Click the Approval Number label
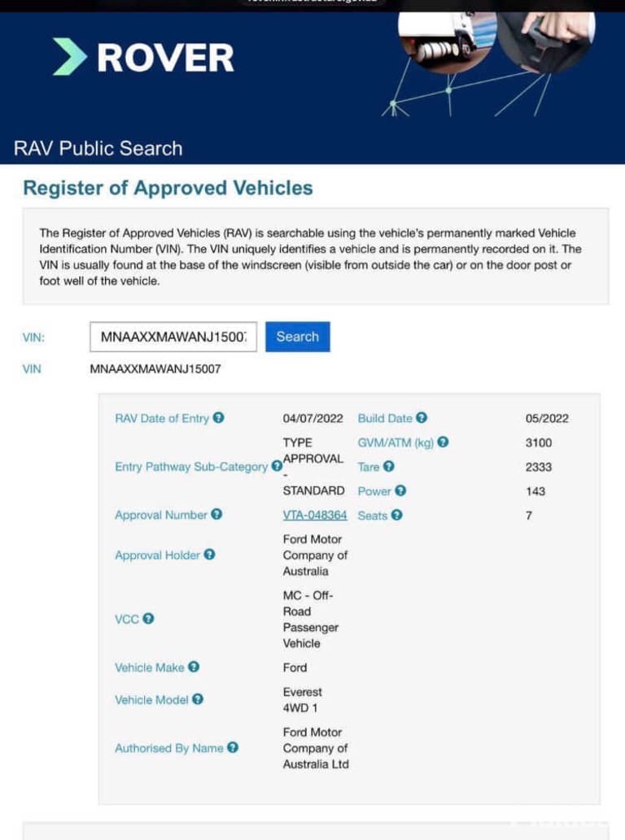The image size is (625, 840). (x=161, y=515)
